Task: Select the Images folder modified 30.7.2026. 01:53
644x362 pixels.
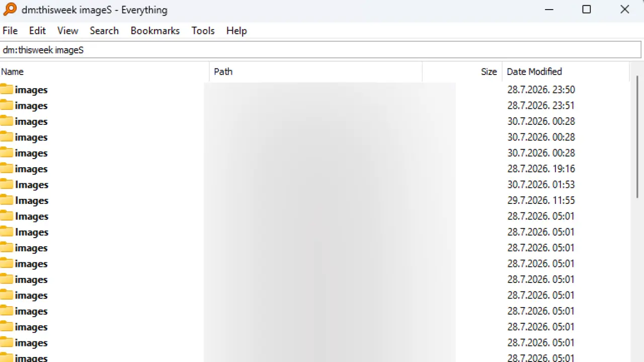Action: [32, 185]
